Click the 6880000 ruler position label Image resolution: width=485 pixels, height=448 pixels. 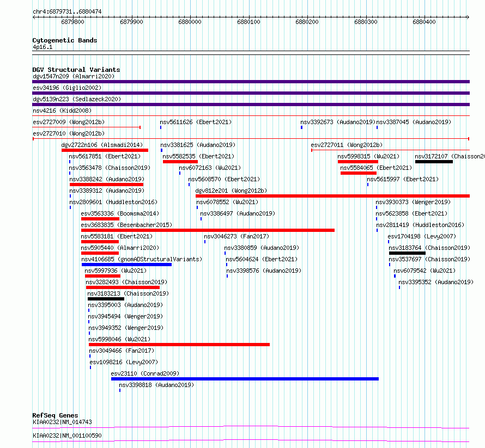click(x=190, y=22)
